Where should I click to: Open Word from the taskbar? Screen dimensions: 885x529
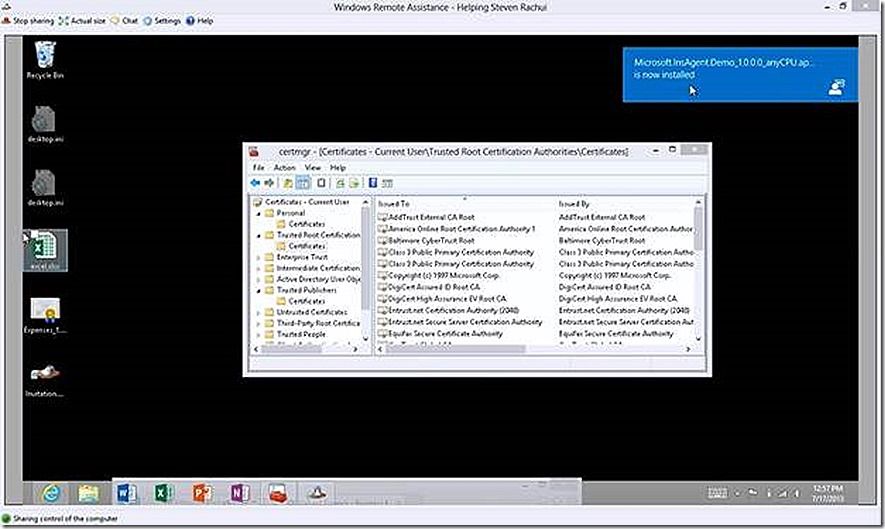126,493
